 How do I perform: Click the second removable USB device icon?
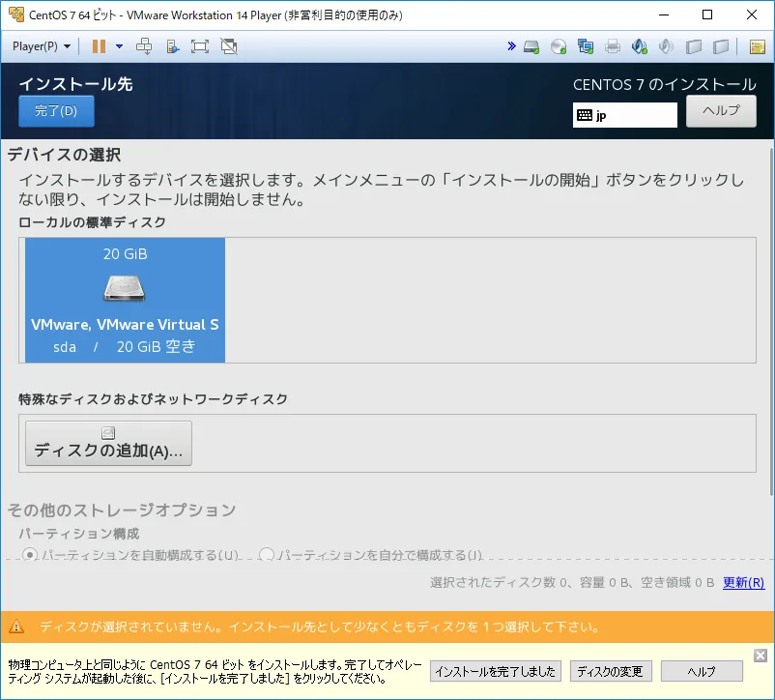coord(721,47)
